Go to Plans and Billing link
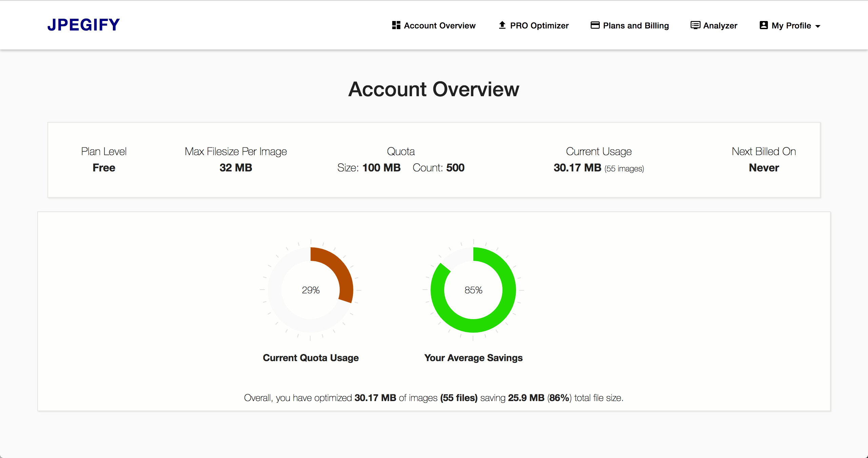The width and height of the screenshot is (868, 458). [x=636, y=26]
